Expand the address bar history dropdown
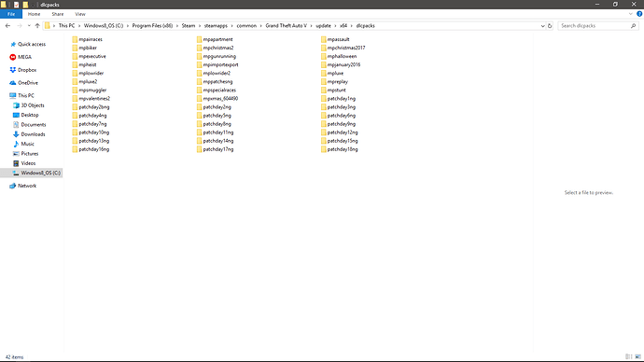 click(x=542, y=26)
